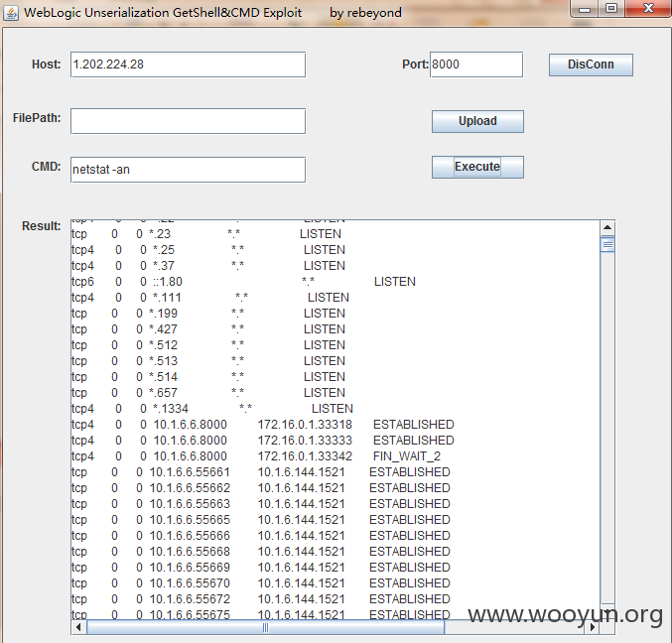This screenshot has width=672, height=643.
Task: Click the 172.16.0.1.33318 address text
Action: coord(305,425)
